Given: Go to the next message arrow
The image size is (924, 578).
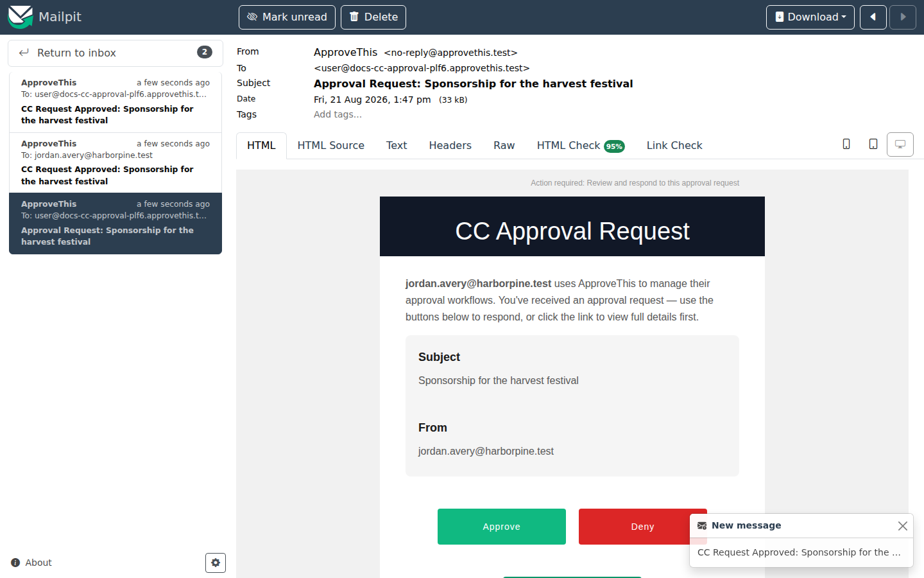Looking at the screenshot, I should (903, 17).
